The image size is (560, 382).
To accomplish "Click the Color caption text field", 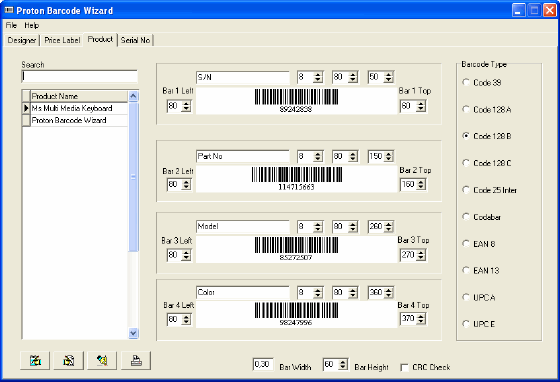I will pyautogui.click(x=243, y=292).
